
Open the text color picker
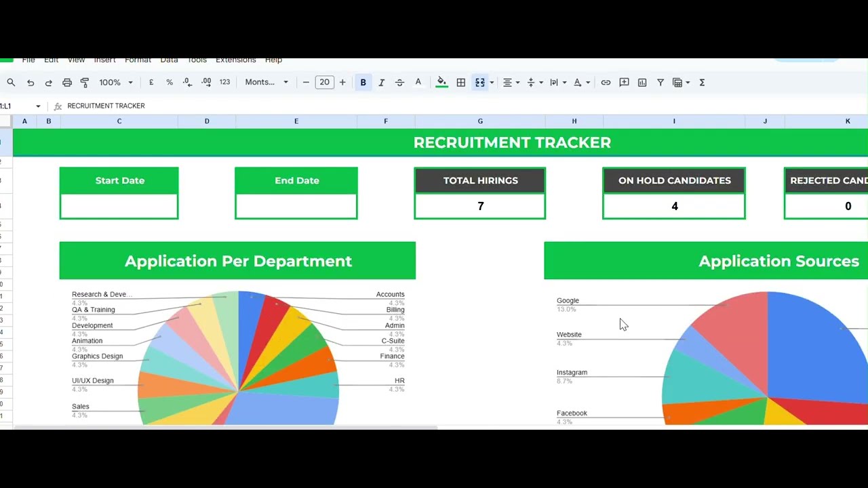click(x=418, y=83)
